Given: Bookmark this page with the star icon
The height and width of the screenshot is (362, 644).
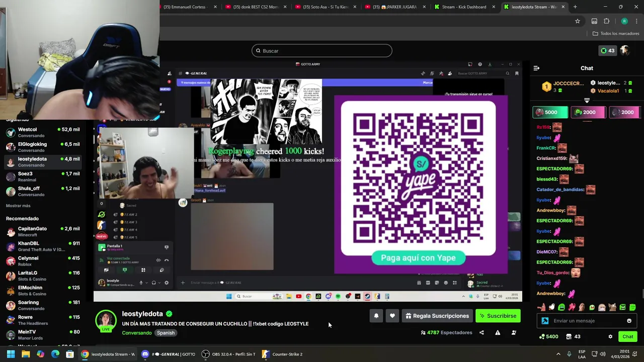Looking at the screenshot, I should coord(578,21).
